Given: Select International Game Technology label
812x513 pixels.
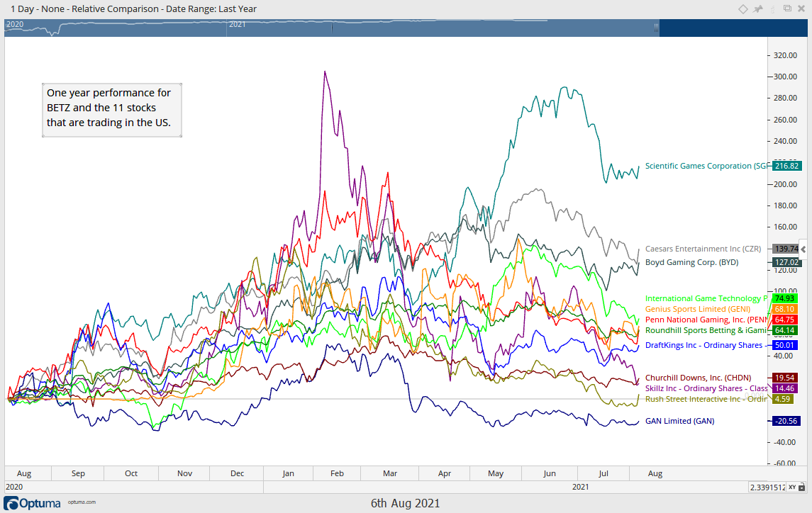Looking at the screenshot, I should tap(706, 298).
